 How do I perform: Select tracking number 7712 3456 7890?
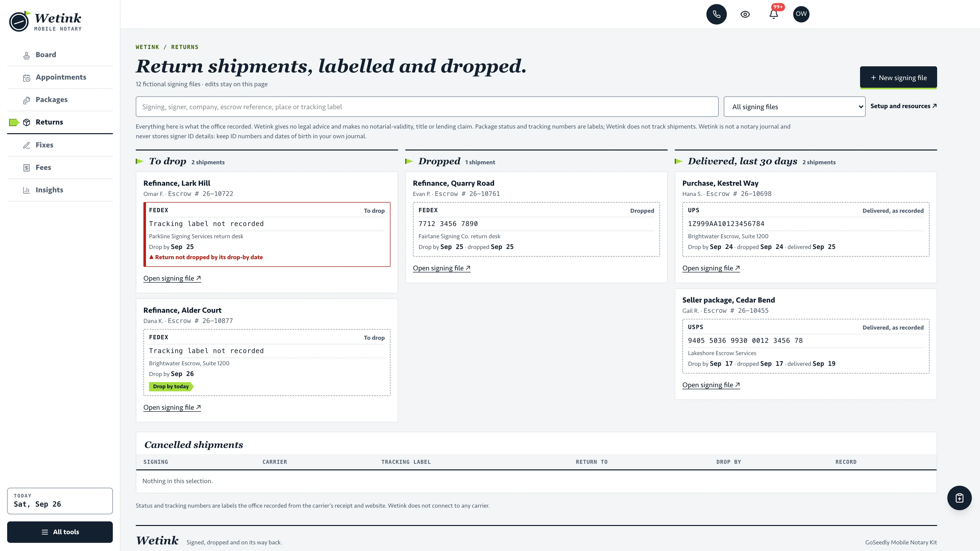pyautogui.click(x=448, y=224)
